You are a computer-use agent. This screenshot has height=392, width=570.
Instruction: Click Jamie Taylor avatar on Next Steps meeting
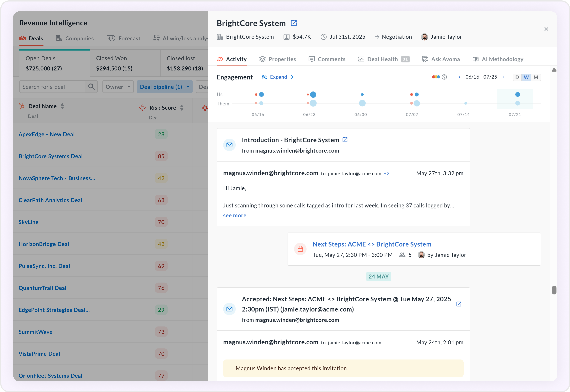[x=421, y=255]
